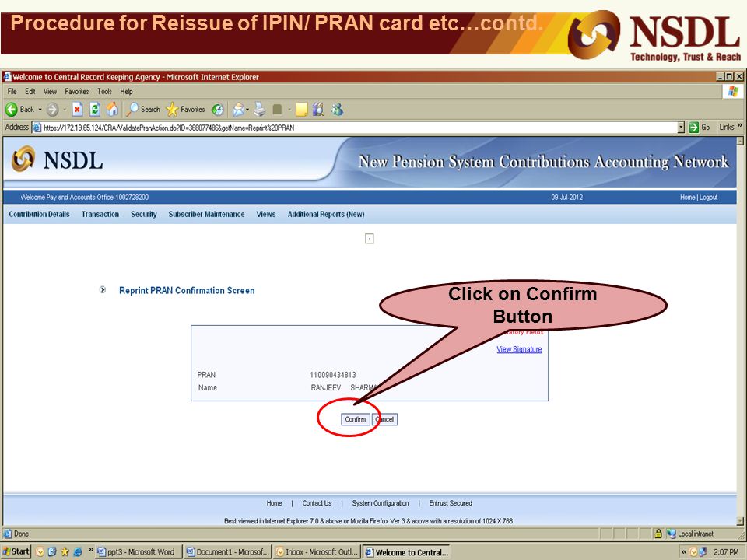
Task: Click the vertical scrollbar down arrow
Action: click(740, 520)
